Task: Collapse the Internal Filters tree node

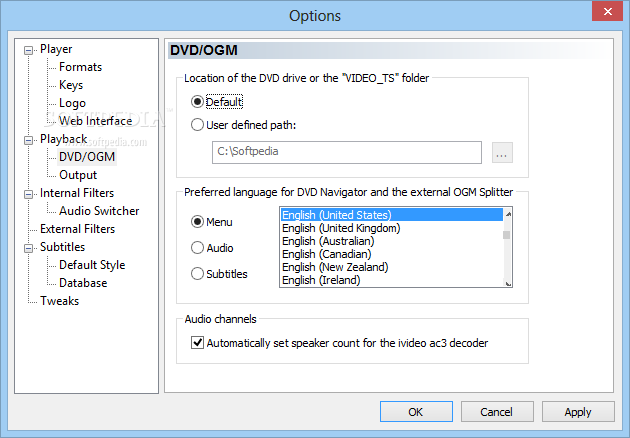Action: (28, 194)
